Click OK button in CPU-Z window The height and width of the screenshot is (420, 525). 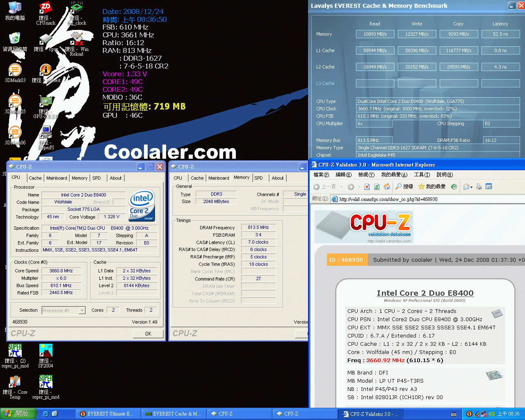click(148, 334)
